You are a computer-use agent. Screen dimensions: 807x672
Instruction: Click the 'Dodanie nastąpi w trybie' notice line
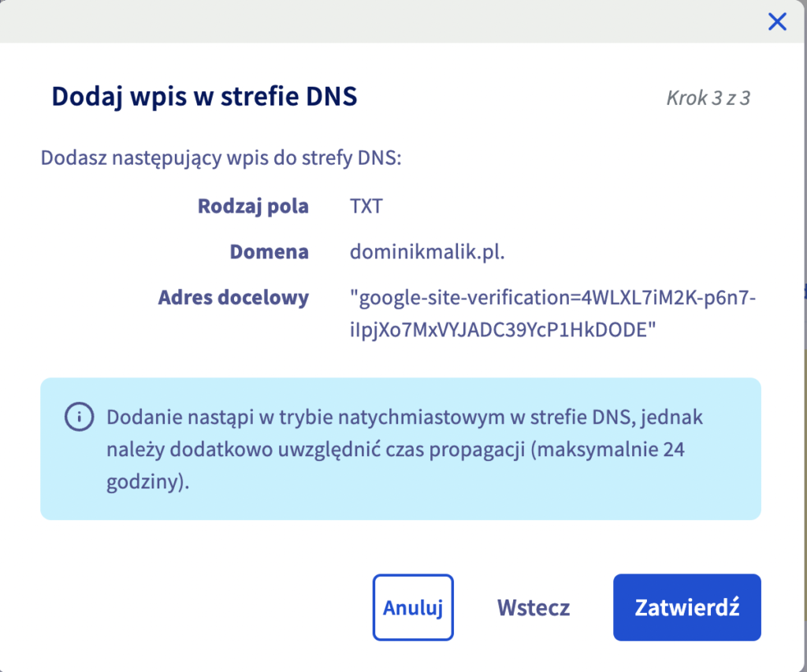tap(404, 417)
